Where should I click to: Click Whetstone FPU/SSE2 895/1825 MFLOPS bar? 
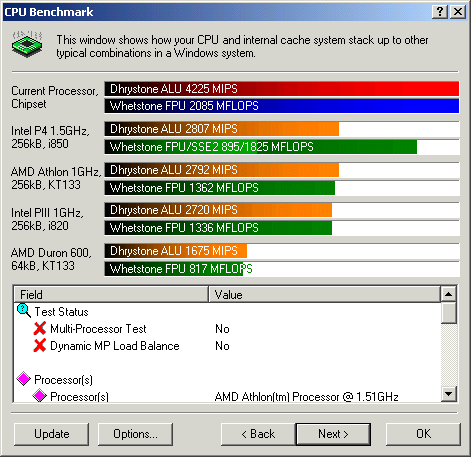(x=261, y=147)
